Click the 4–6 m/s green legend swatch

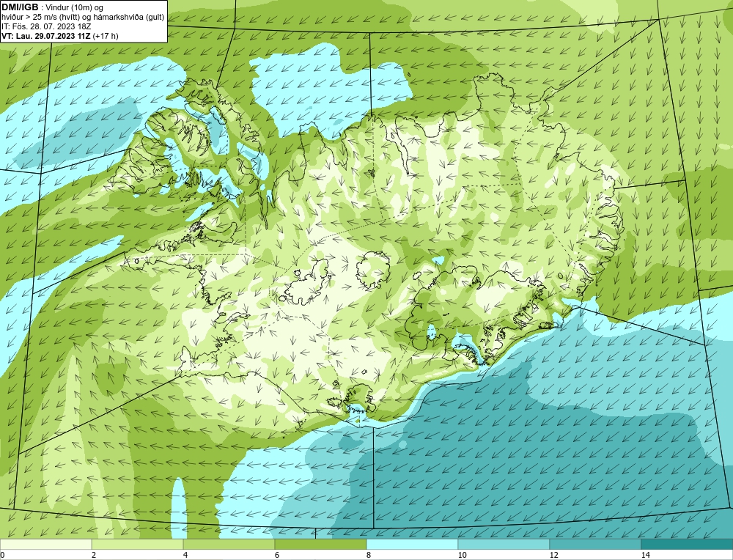pyautogui.click(x=229, y=544)
